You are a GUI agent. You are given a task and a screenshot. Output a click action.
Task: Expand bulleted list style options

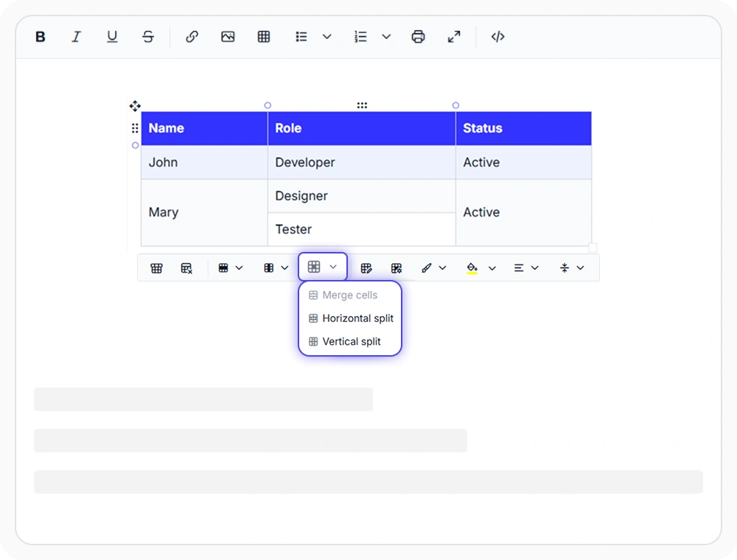coord(327,37)
